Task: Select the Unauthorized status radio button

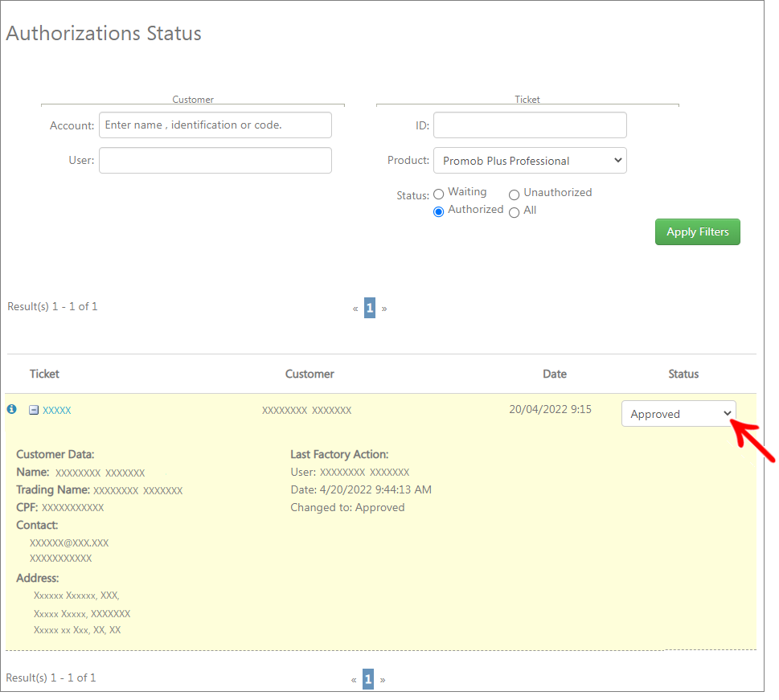Action: pos(515,194)
